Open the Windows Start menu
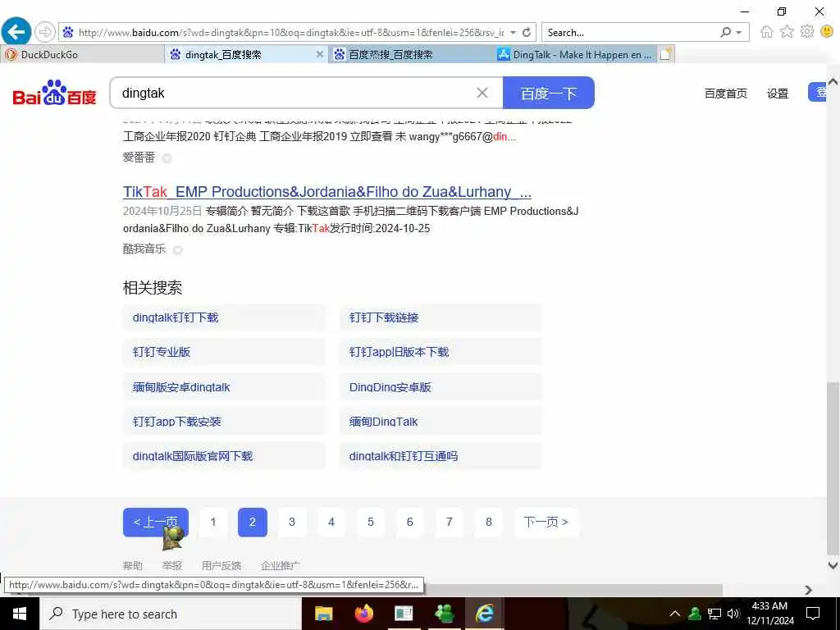The width and height of the screenshot is (840, 630). coord(20,614)
